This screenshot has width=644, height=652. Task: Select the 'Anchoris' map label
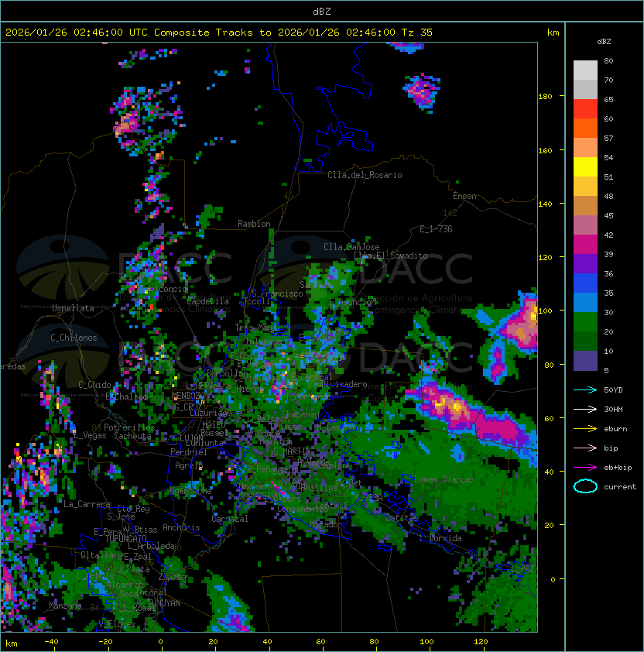pos(181,527)
